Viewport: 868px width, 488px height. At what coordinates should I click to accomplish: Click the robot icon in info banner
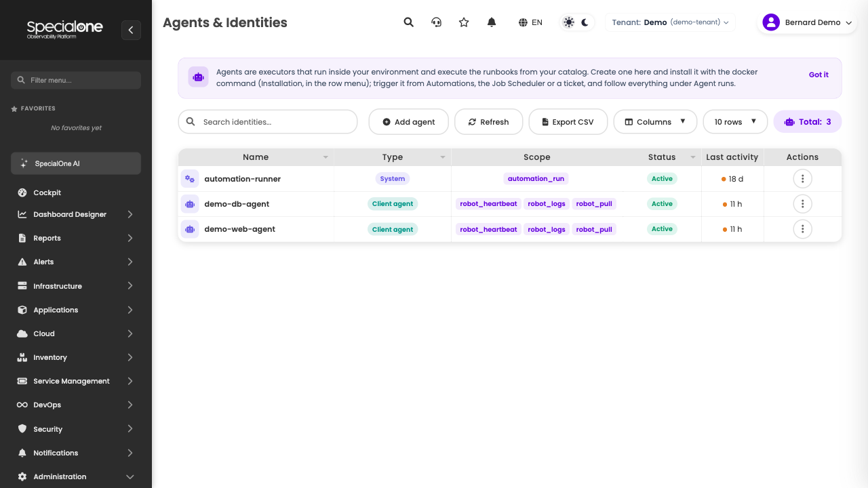click(x=198, y=77)
